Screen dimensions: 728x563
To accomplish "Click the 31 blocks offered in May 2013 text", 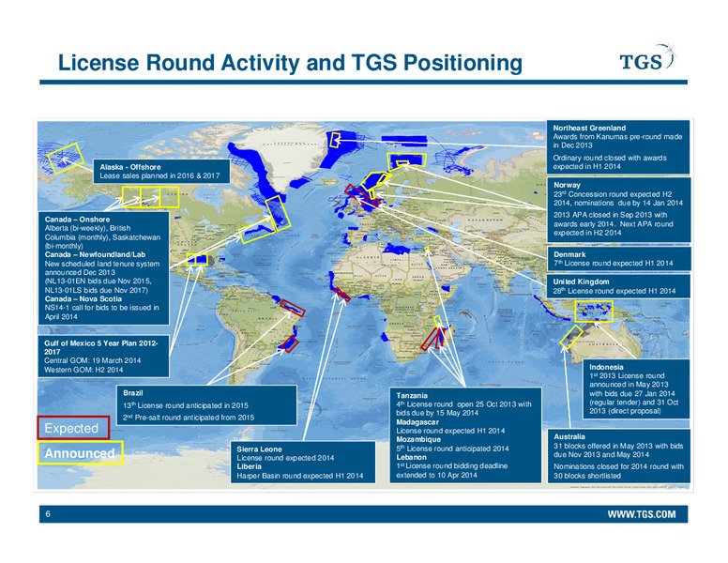I will coord(618,449).
